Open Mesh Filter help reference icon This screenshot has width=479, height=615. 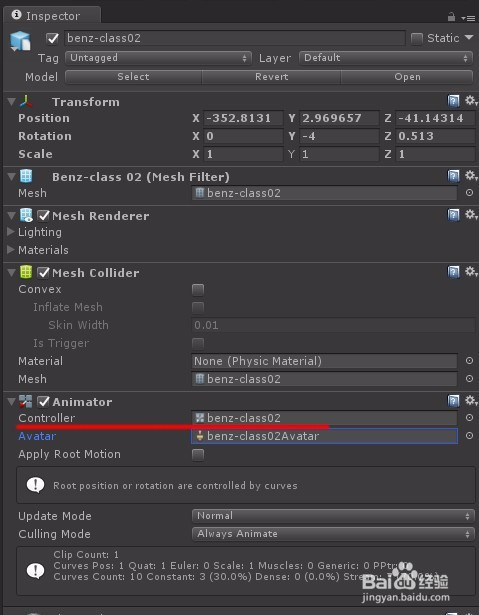click(x=454, y=176)
